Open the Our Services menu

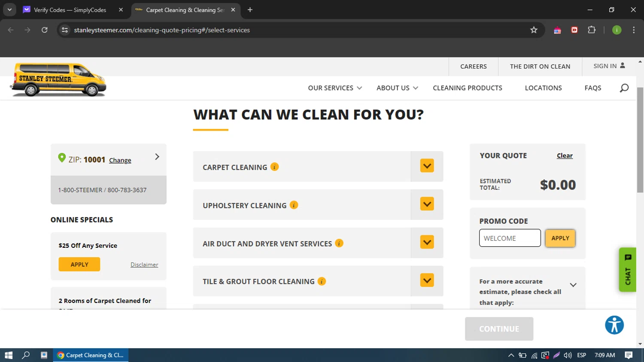pos(335,88)
